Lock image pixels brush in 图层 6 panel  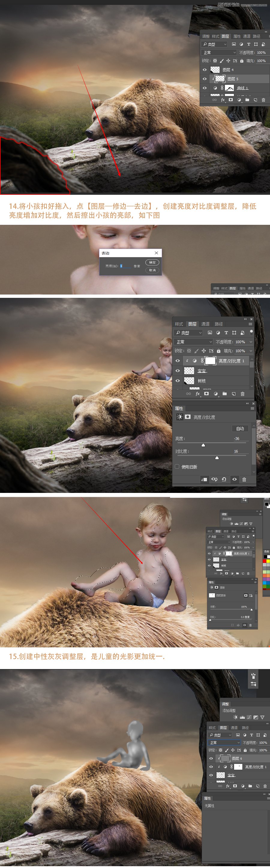click(x=226, y=750)
